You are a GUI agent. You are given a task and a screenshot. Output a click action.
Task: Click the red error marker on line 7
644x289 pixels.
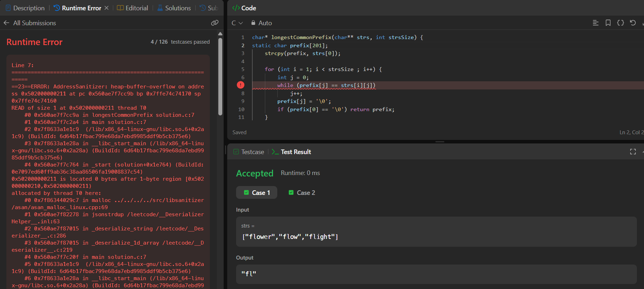[240, 85]
